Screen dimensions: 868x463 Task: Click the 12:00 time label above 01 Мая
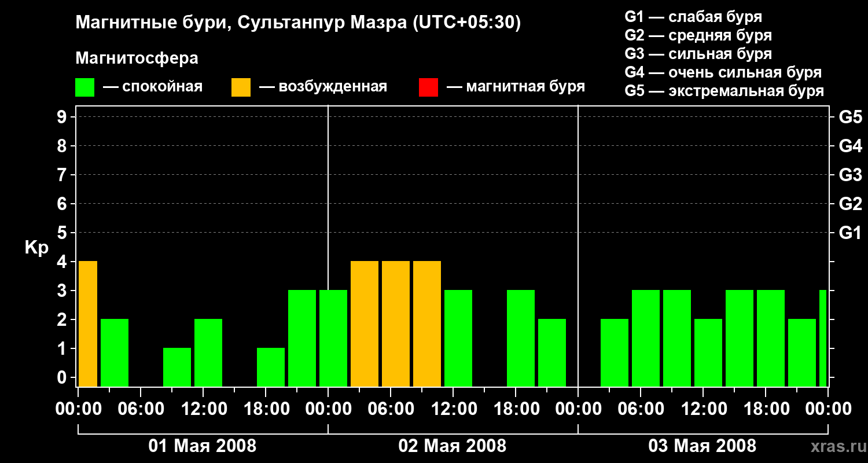[x=203, y=409]
